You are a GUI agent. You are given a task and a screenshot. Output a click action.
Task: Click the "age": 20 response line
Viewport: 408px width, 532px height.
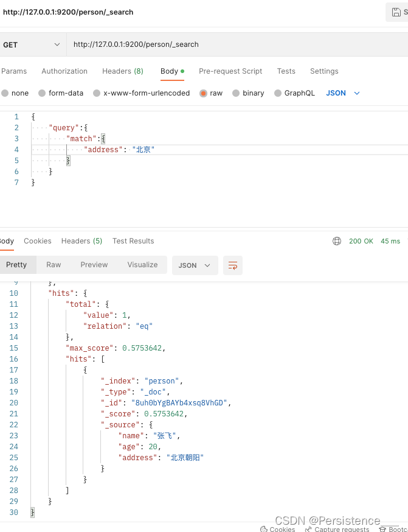click(140, 447)
